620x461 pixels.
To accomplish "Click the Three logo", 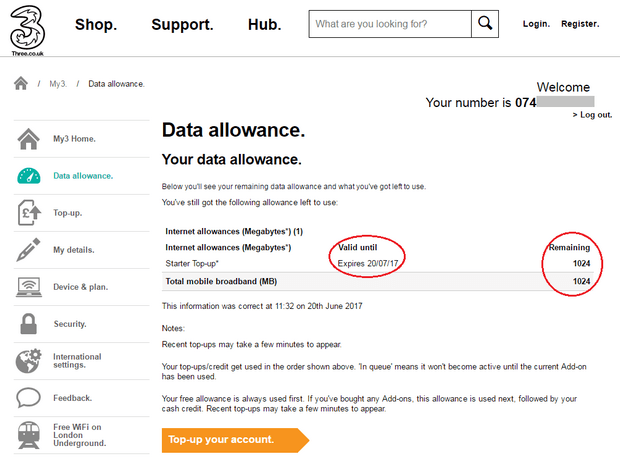I will (x=27, y=31).
